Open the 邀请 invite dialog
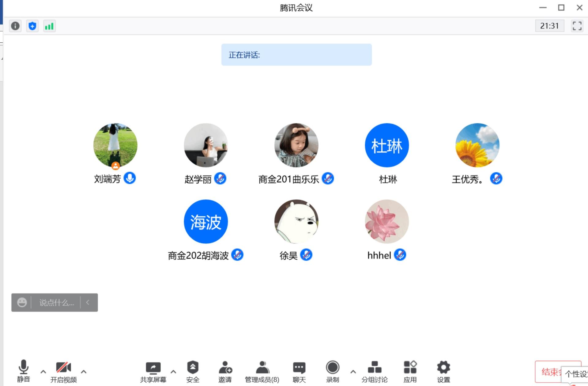The image size is (588, 386). 225,372
